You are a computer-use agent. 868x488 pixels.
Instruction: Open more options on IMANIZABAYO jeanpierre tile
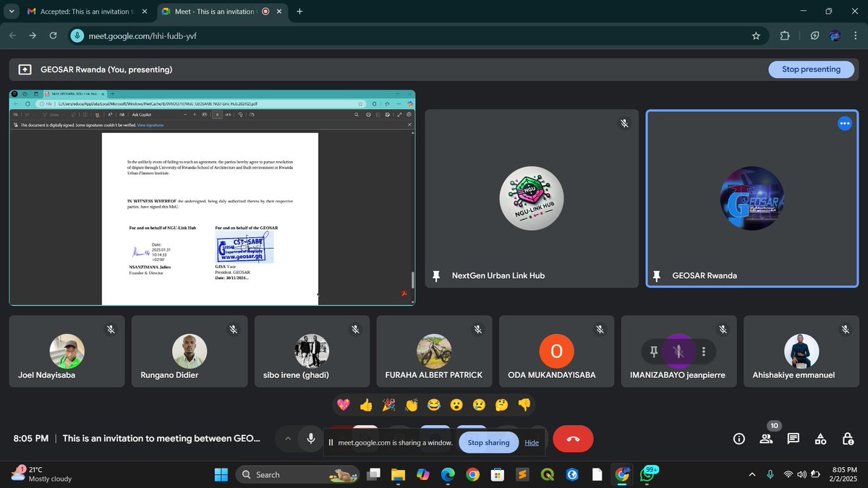pos(704,351)
